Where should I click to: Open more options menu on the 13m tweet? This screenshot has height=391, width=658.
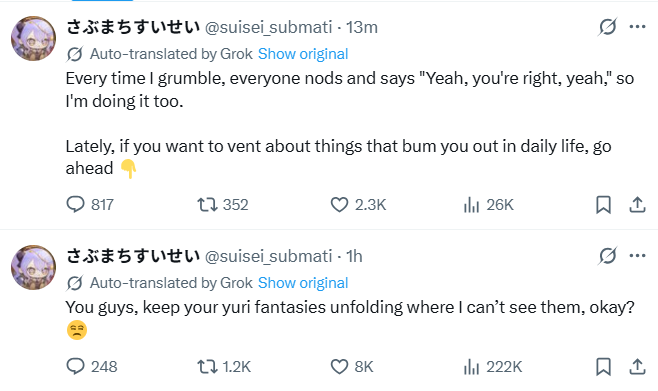click(637, 27)
